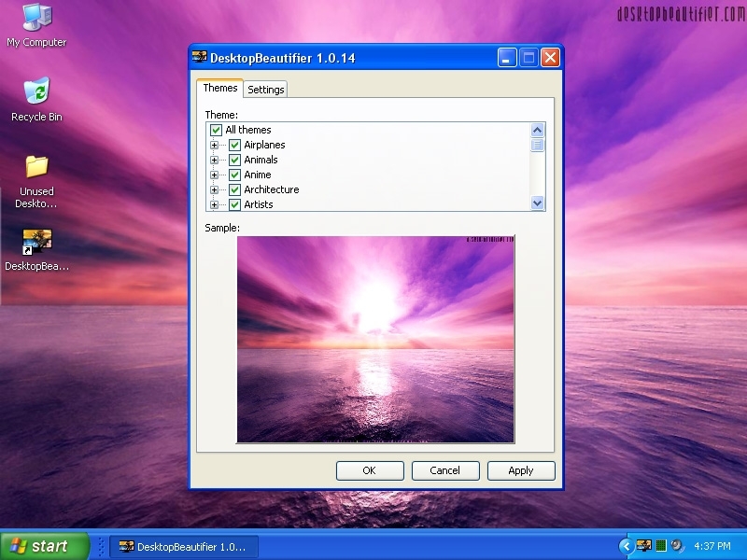Click the theme list scrollbar thumb

coord(537,145)
